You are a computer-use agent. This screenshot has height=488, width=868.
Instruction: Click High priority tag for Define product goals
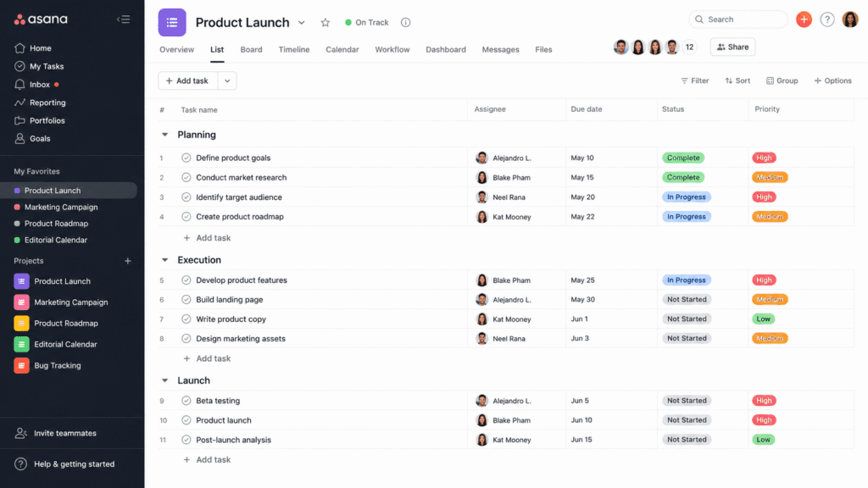[764, 158]
